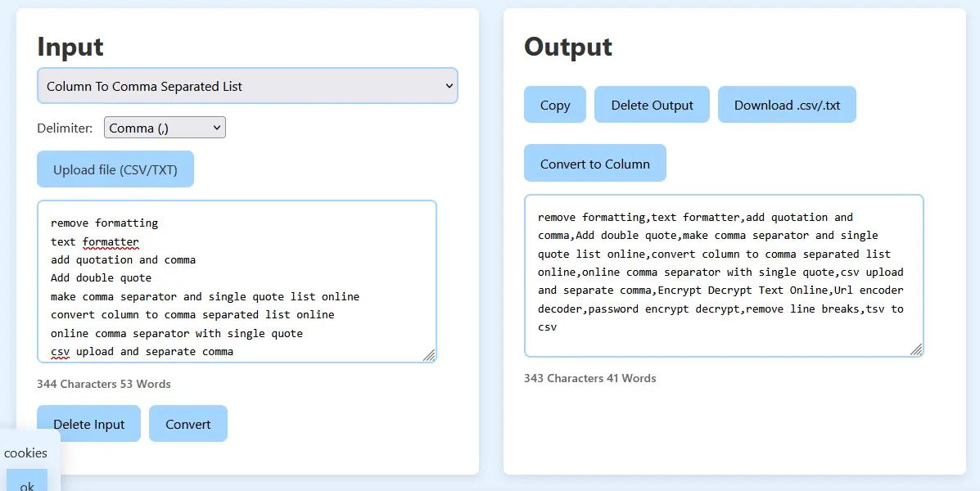Click the Delete Input button
Screen dimensions: 980x491
click(88, 424)
